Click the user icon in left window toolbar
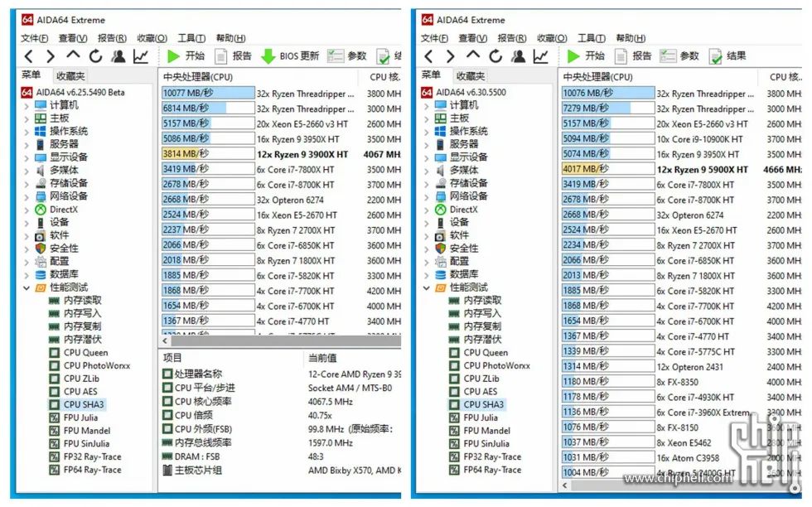Screen dimensions: 812x507 point(118,56)
